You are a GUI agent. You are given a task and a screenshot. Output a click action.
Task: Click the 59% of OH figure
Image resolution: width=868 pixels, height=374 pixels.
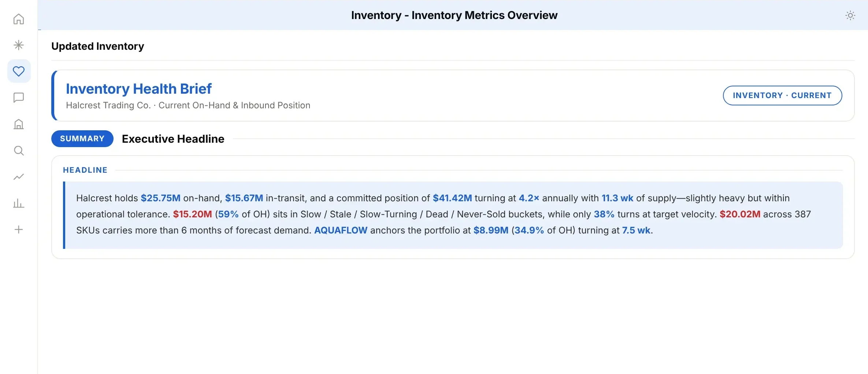point(229,214)
